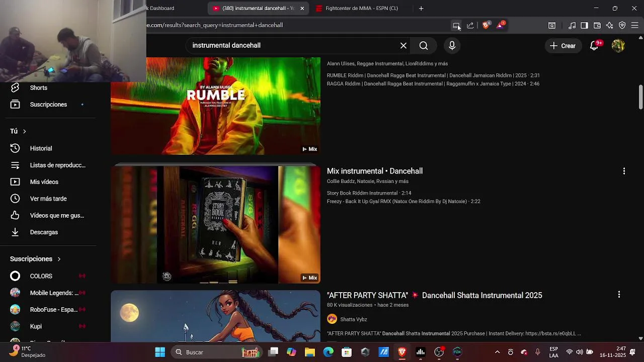
Task: Open Ver más tarde in sidebar
Action: (x=48, y=199)
